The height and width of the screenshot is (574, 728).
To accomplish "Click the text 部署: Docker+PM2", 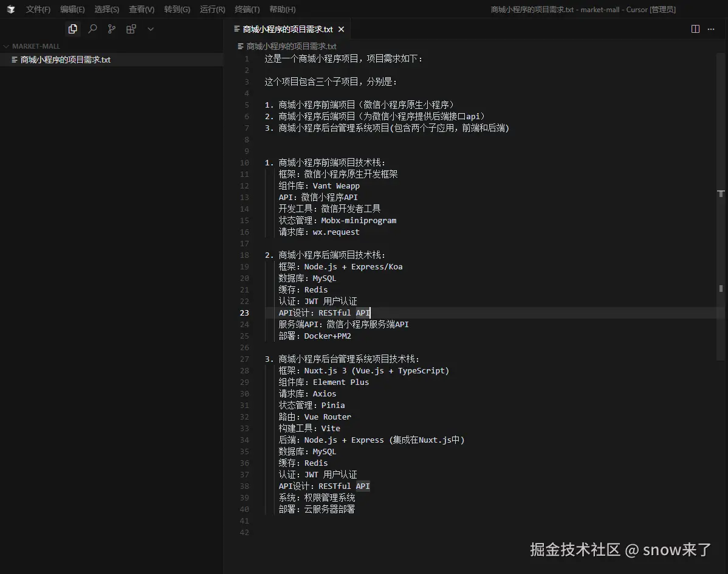I will point(315,336).
